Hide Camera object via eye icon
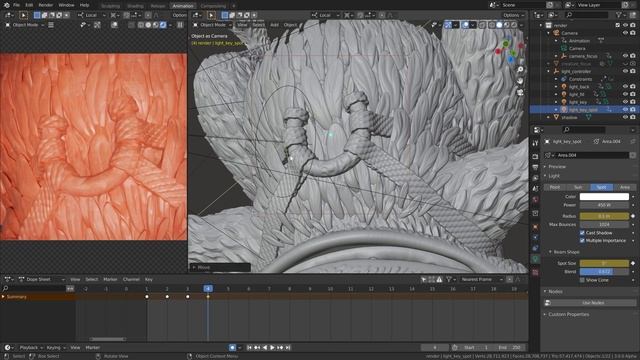640x360 pixels. coord(625,33)
